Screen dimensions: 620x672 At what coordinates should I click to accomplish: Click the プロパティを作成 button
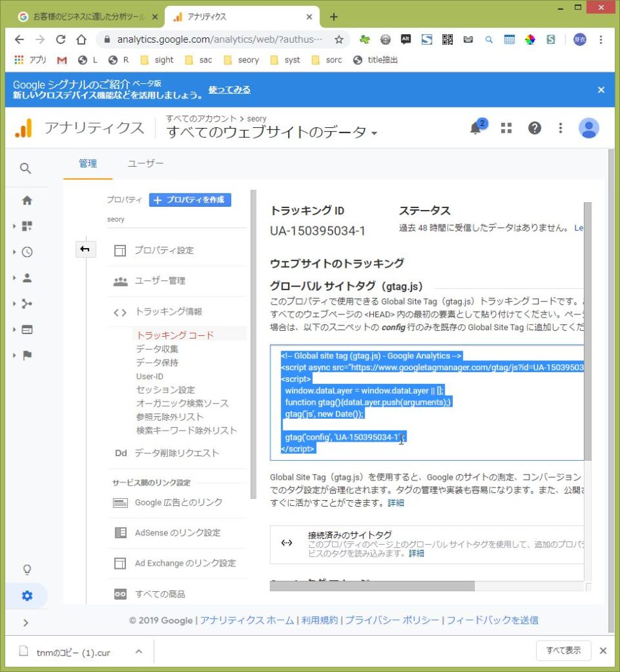[x=190, y=199]
